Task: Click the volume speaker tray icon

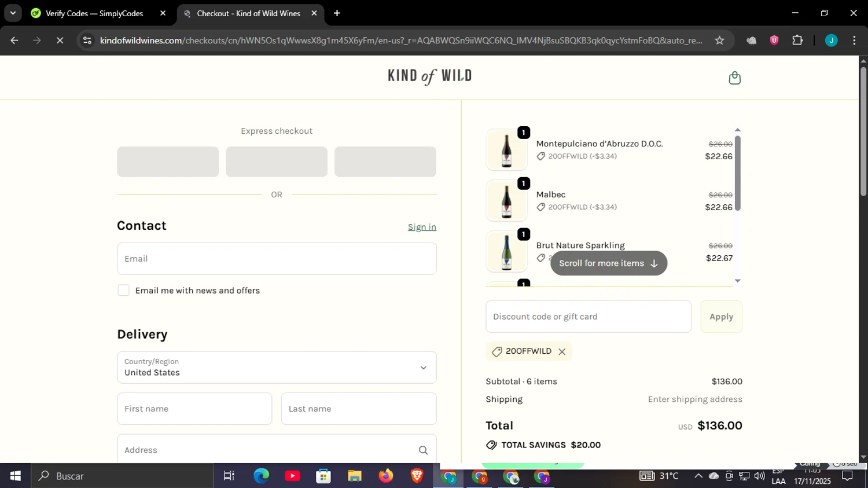Action: (x=759, y=476)
